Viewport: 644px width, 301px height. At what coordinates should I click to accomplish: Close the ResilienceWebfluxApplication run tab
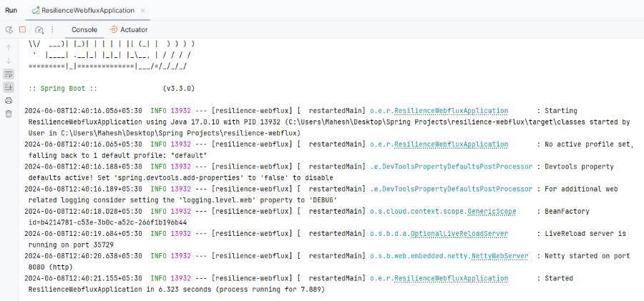point(142,10)
